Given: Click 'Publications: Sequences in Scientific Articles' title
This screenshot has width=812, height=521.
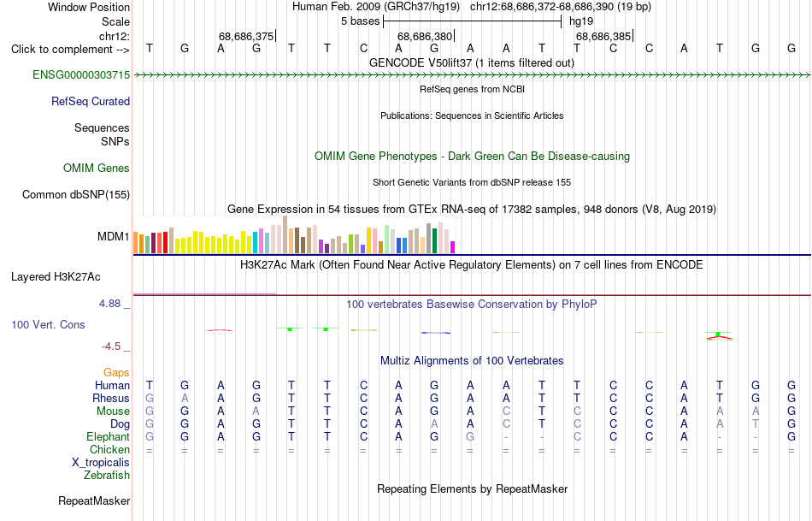Looking at the screenshot, I should tap(472, 115).
